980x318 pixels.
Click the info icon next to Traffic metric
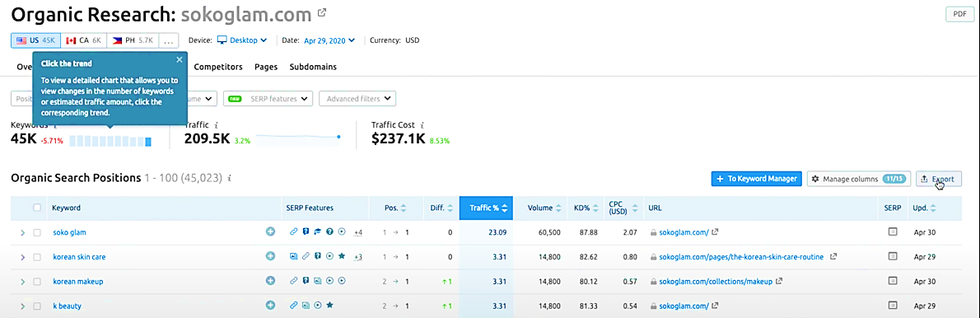[216, 125]
